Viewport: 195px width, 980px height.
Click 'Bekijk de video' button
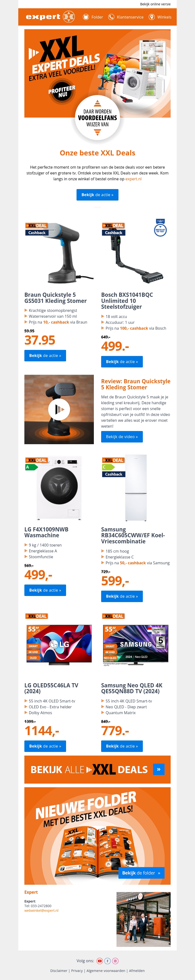tap(122, 437)
